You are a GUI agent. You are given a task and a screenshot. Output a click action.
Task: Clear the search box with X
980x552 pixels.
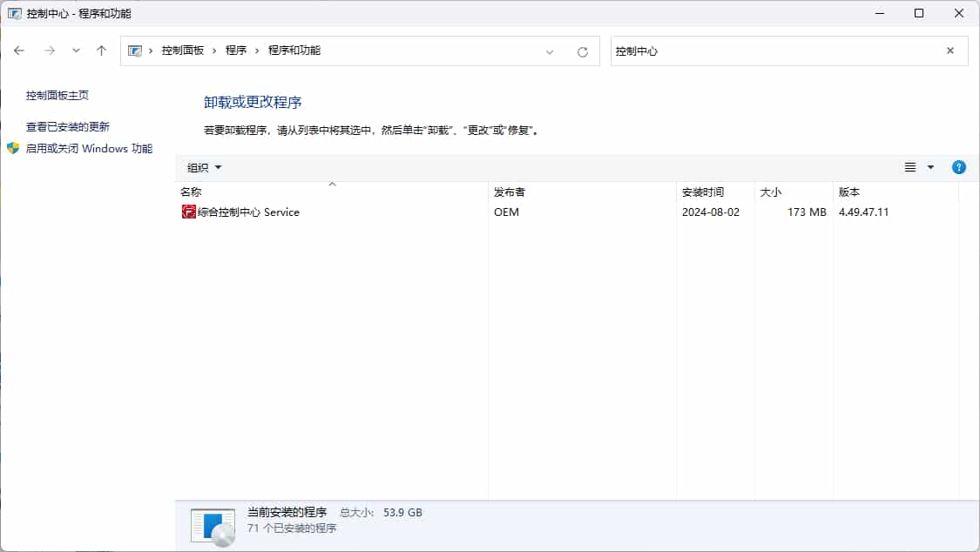point(950,50)
